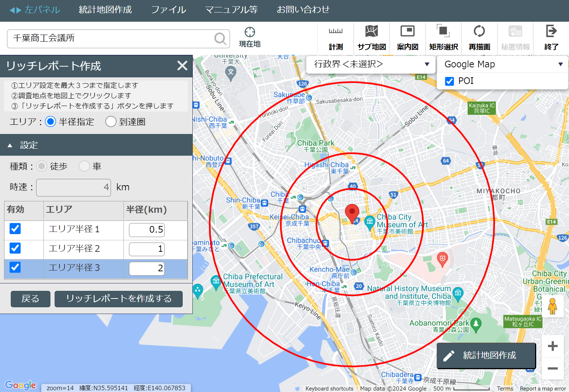The image size is (569, 392).
Task: Click the Chibadera station icon
Action: (x=418, y=377)
